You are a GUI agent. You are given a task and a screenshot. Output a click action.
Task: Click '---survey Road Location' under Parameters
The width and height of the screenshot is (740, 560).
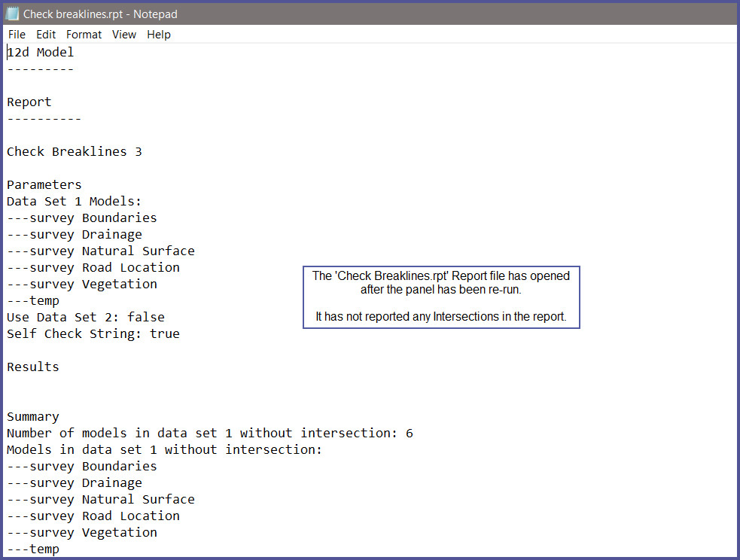(x=93, y=267)
